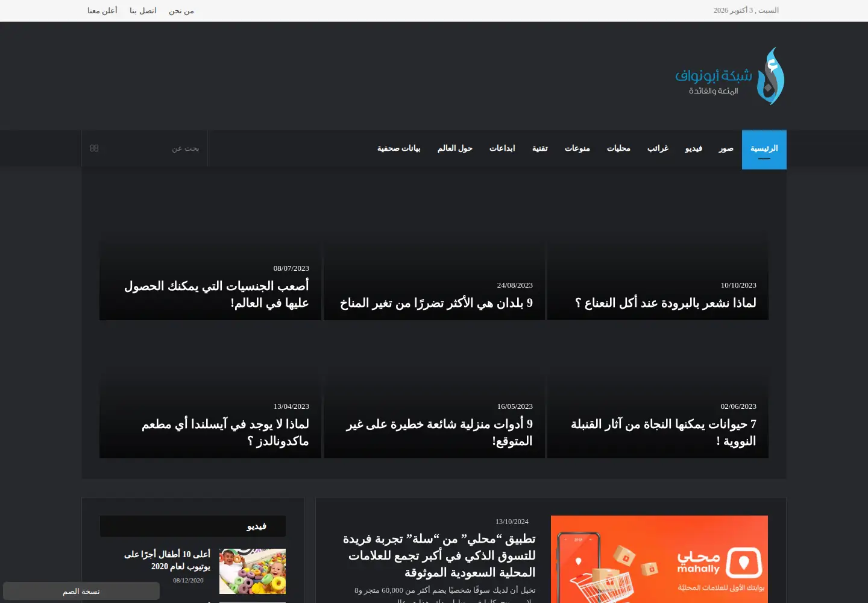
Task: Open the حول العالم section
Action: coord(454,148)
